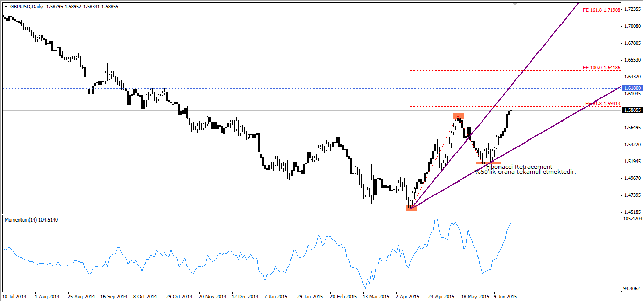Click the 1.61800 blue price level tag
The width and height of the screenshot is (644, 302).
point(632,88)
